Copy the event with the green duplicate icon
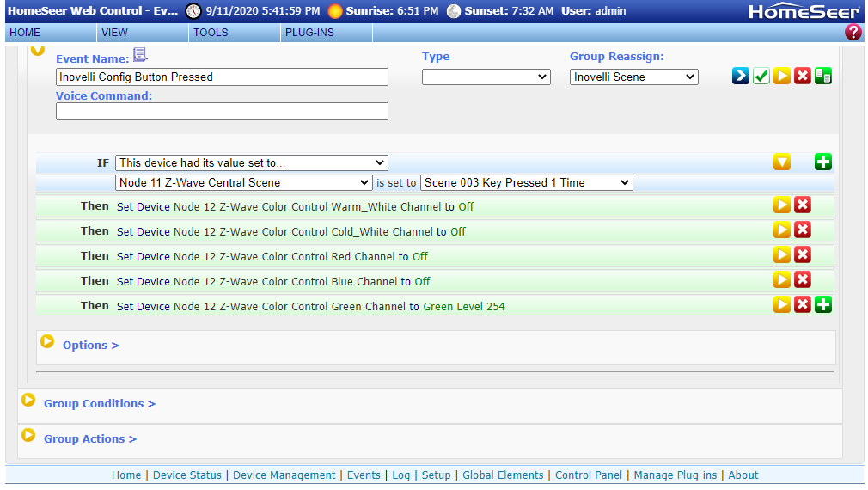The width and height of the screenshot is (868, 490). (x=823, y=76)
